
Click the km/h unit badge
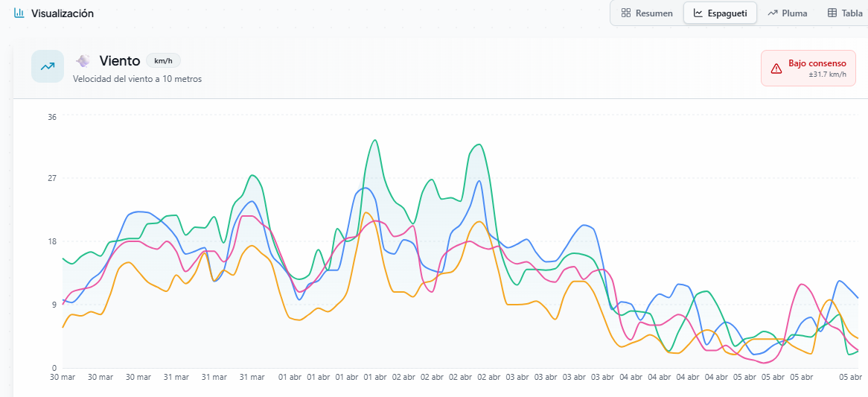(163, 61)
